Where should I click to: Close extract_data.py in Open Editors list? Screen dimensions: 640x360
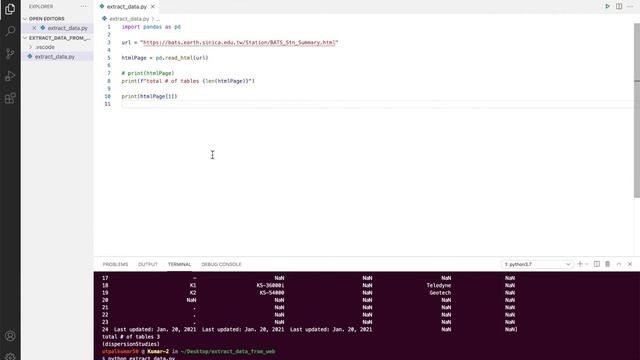(x=34, y=28)
